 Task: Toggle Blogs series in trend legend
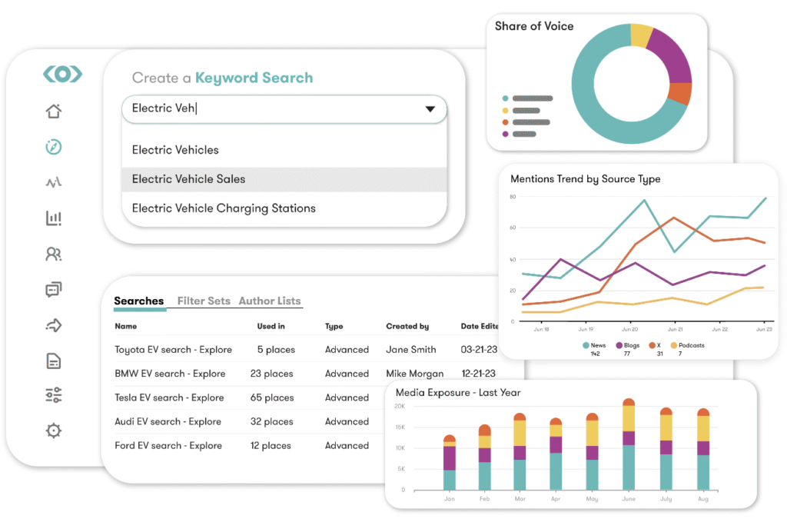[628, 345]
